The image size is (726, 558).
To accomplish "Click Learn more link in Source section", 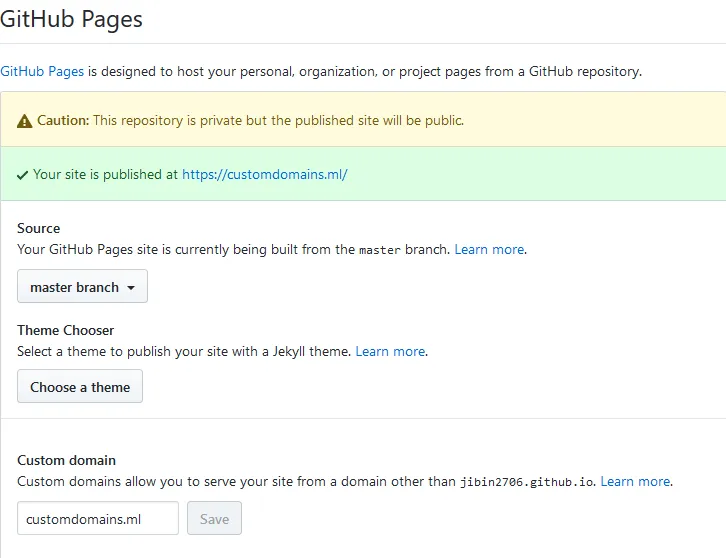I will pos(489,250).
